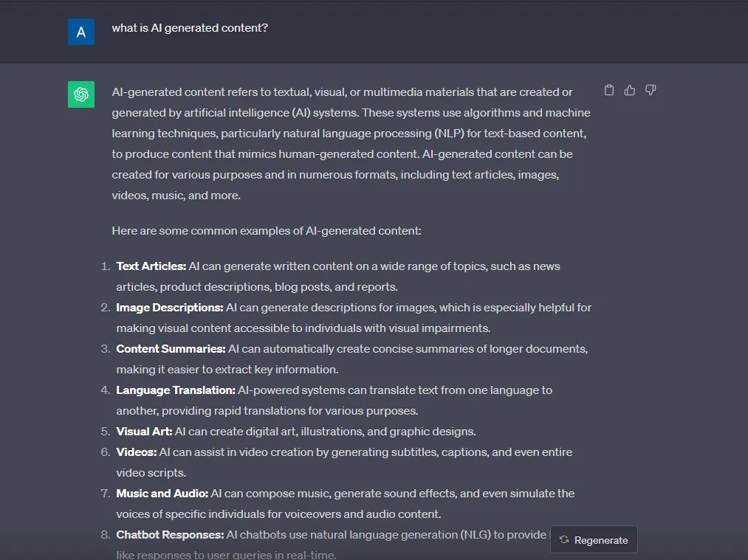Click the phrase "videos, music, and more."

coord(176,196)
